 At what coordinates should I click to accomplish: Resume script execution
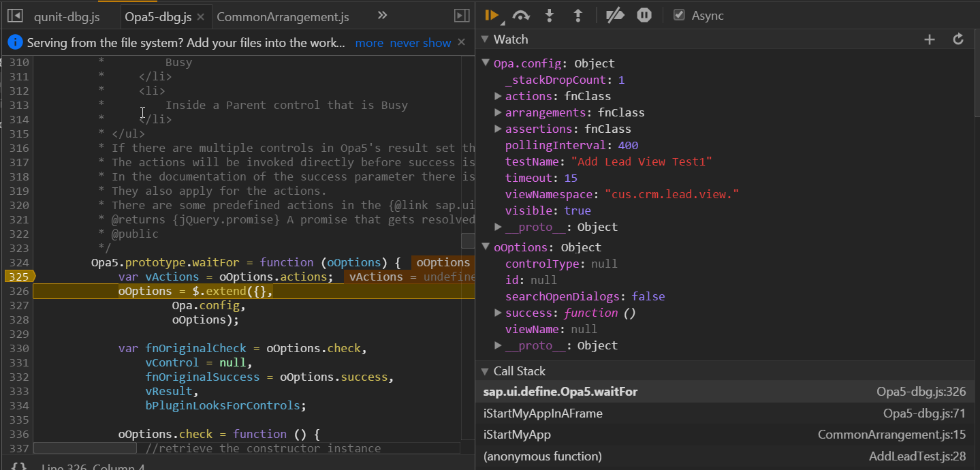(x=492, y=15)
